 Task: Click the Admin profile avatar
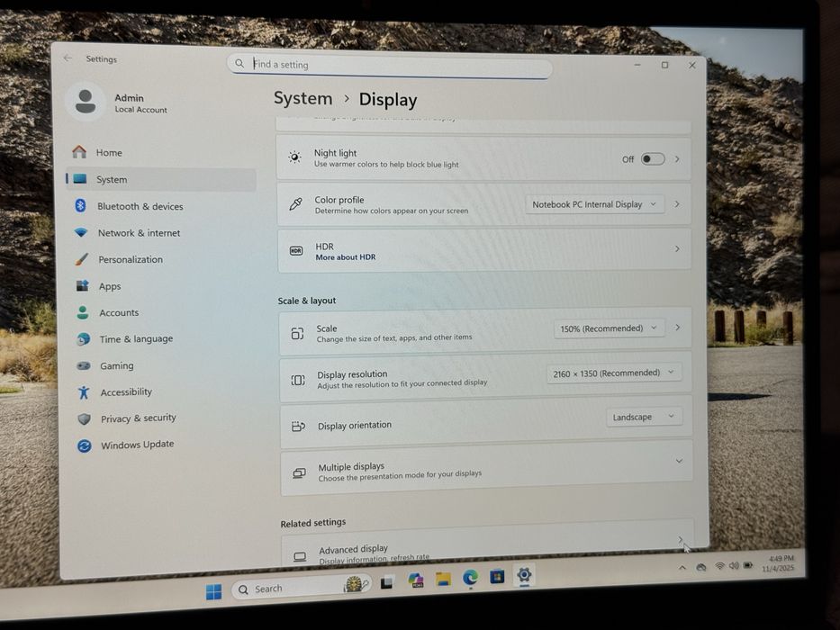tap(86, 102)
